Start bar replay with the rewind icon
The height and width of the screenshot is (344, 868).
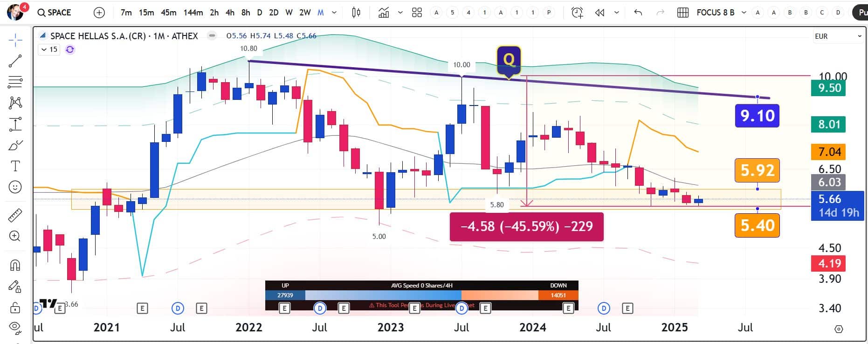click(600, 13)
